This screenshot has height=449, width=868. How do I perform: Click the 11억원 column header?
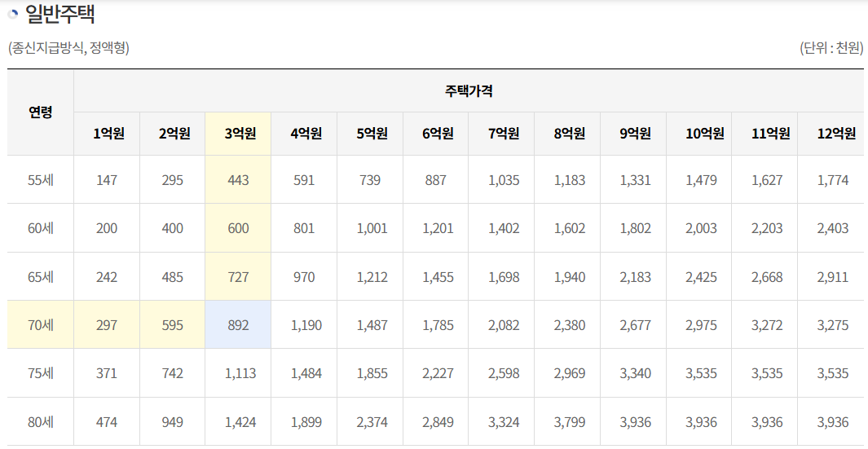(x=764, y=134)
